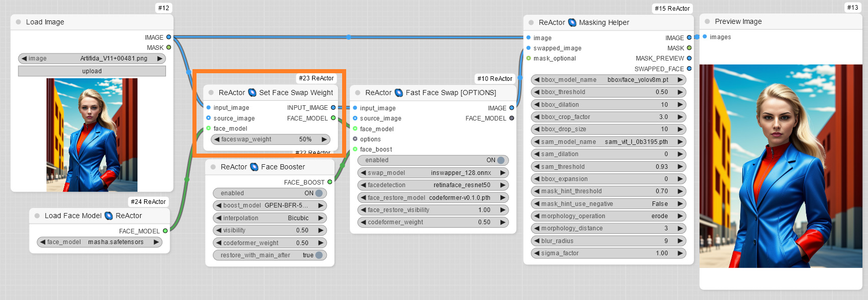
Task: Toggle restore_with_main_after switch
Action: (x=319, y=255)
